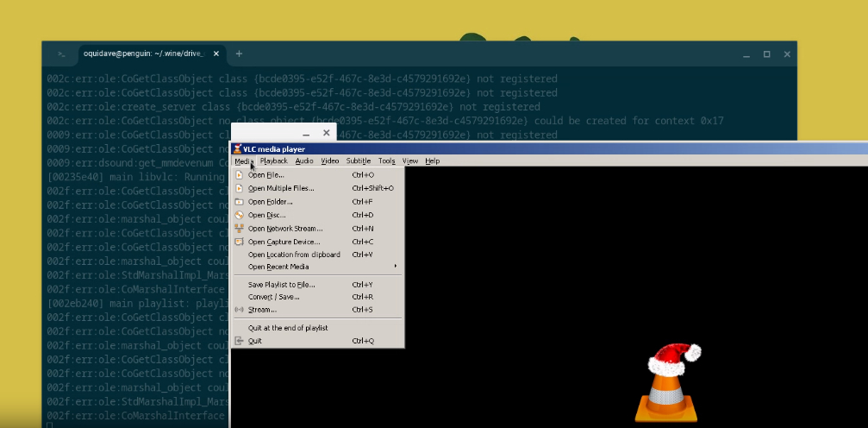Expand the Open Recent Media submenu arrow
Viewport: 868px width, 428px height.
pyautogui.click(x=396, y=267)
